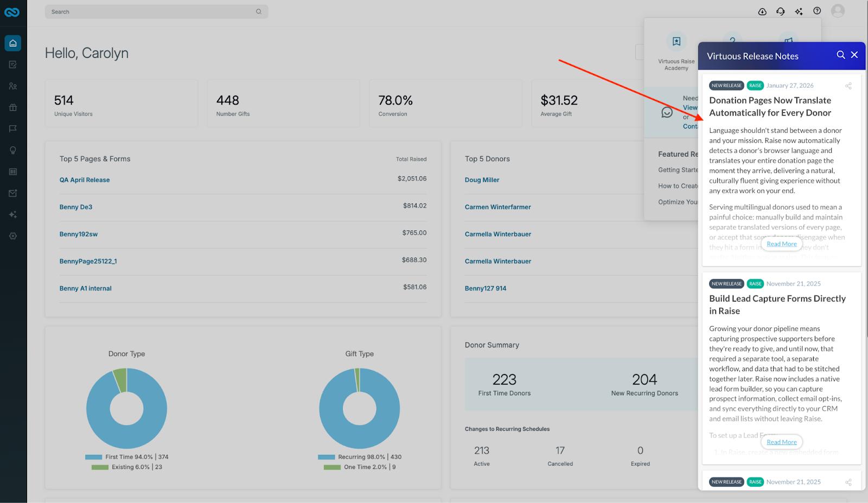The height and width of the screenshot is (503, 868).
Task: Click the Virtuous logo at top left
Action: coord(12,12)
